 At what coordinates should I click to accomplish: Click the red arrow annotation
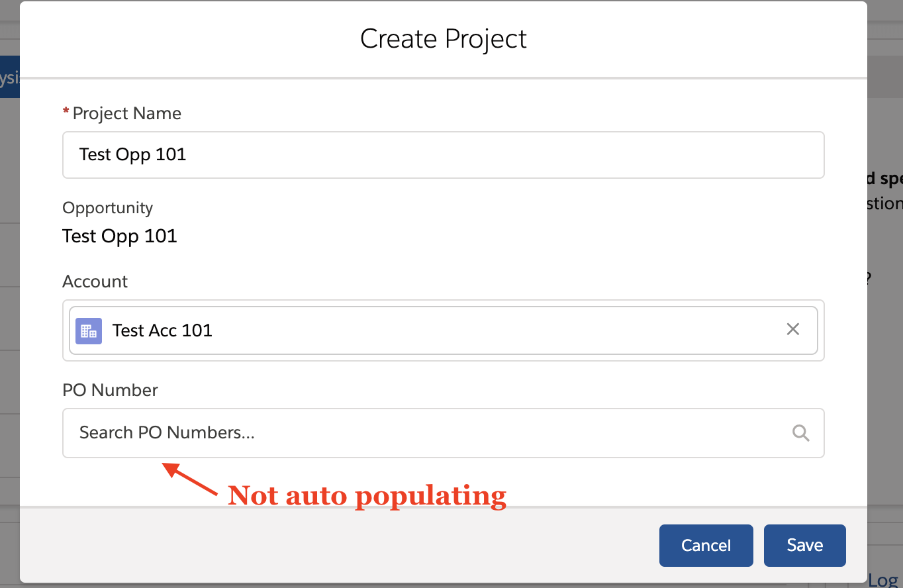[x=191, y=479]
